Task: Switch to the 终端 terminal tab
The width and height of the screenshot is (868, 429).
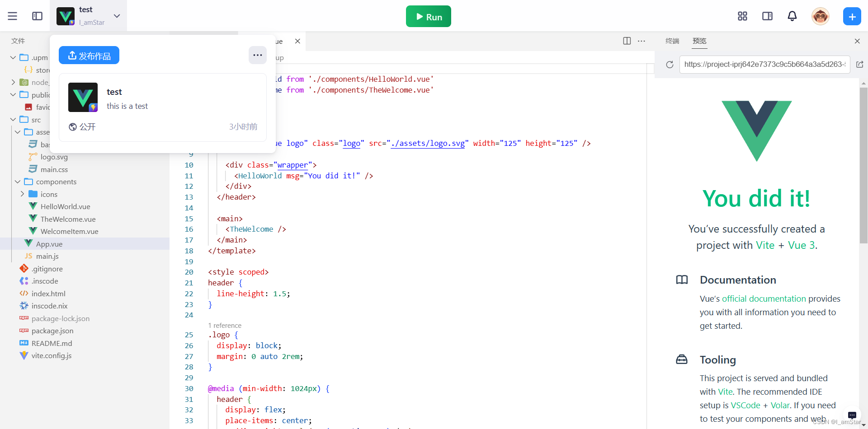Action: pos(672,41)
